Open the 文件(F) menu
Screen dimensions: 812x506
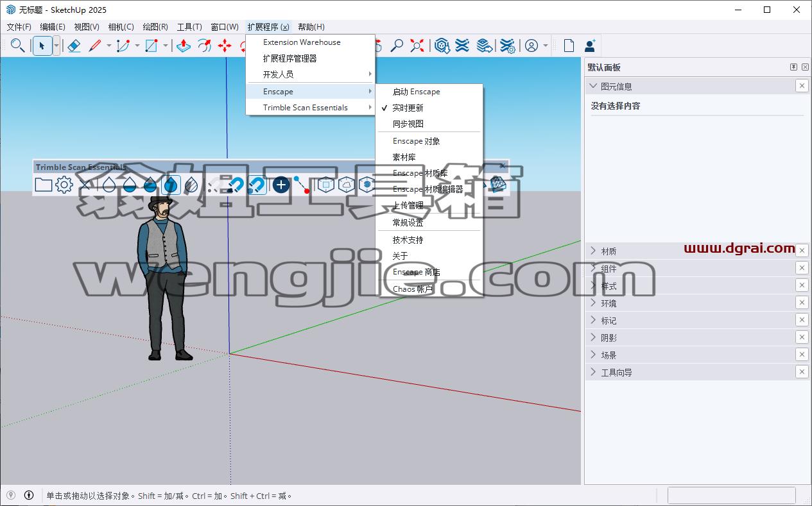19,27
